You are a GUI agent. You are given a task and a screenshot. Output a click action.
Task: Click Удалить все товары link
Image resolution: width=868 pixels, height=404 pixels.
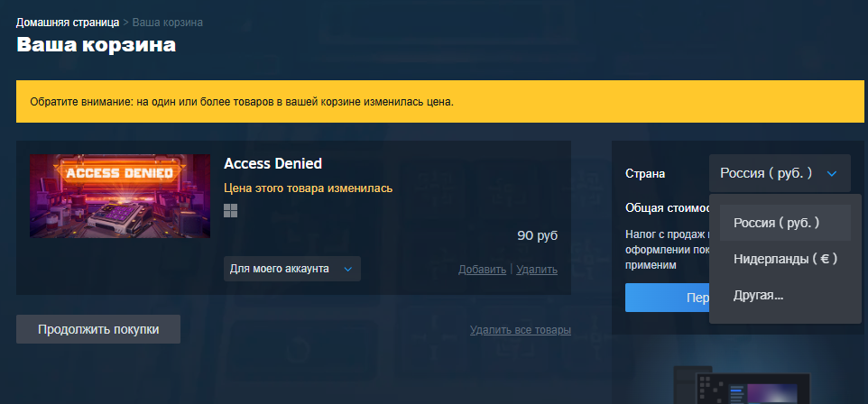[x=521, y=330]
